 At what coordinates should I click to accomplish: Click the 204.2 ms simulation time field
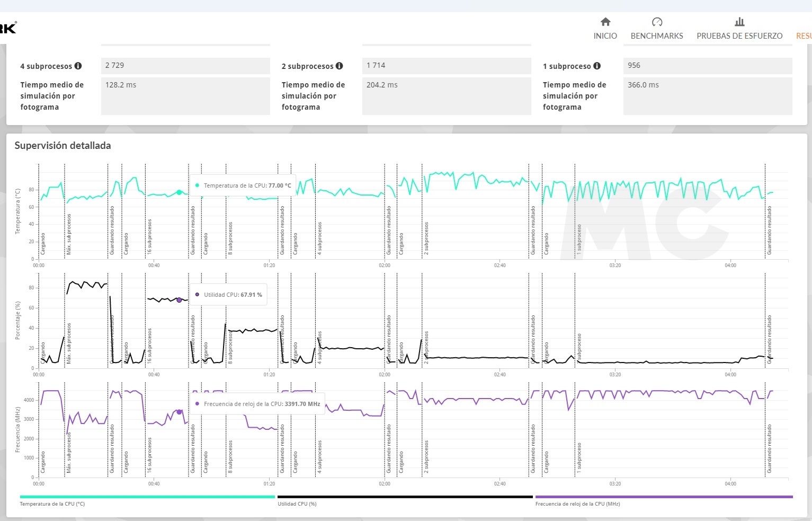point(446,95)
